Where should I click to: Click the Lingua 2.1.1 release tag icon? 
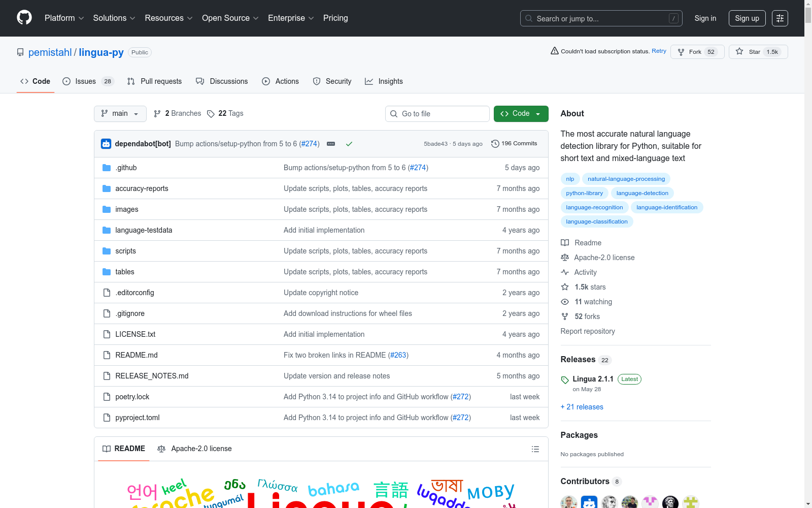[565, 380]
